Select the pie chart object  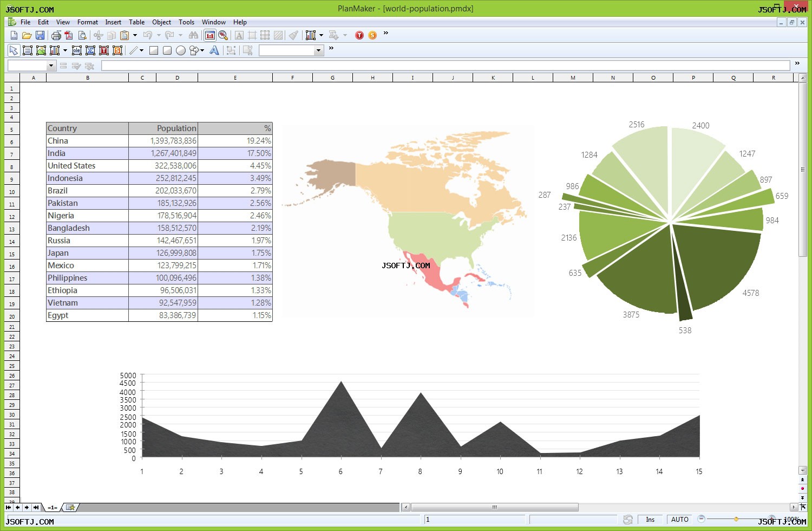[670, 222]
